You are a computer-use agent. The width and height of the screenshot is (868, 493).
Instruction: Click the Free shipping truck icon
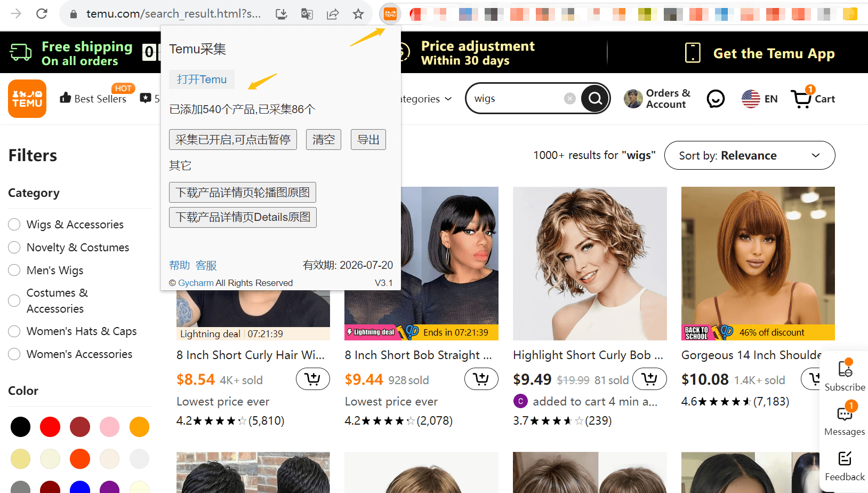pyautogui.click(x=21, y=52)
